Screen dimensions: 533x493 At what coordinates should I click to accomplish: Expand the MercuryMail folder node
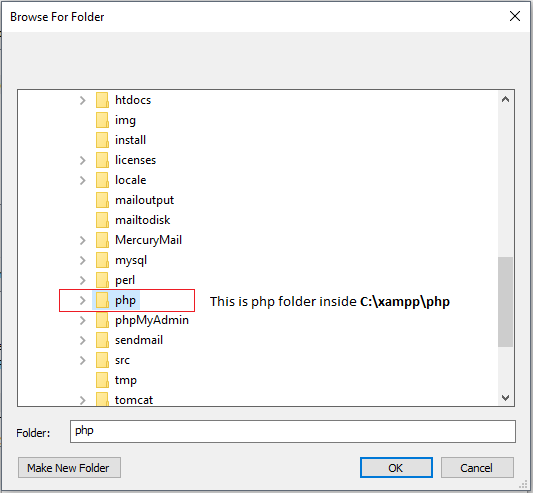[x=83, y=240]
